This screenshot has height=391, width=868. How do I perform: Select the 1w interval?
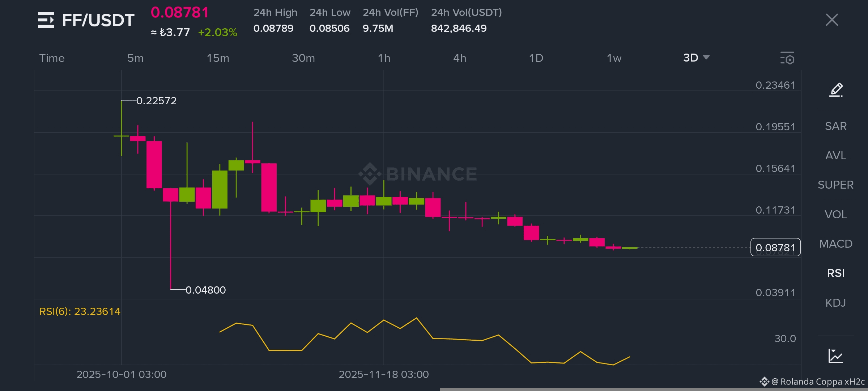tap(614, 58)
